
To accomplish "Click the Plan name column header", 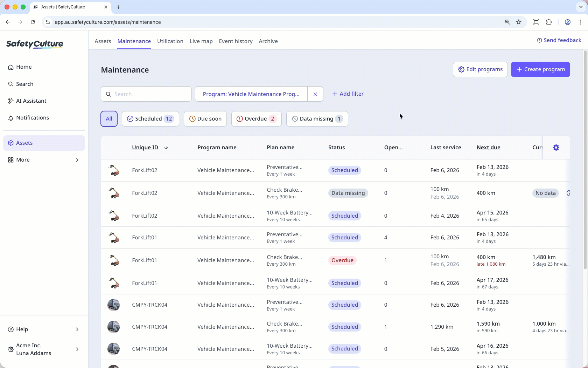I will pyautogui.click(x=280, y=148).
